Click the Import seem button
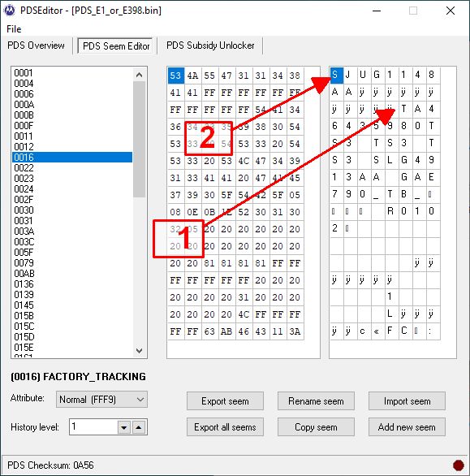The height and width of the screenshot is (476, 470). click(407, 401)
